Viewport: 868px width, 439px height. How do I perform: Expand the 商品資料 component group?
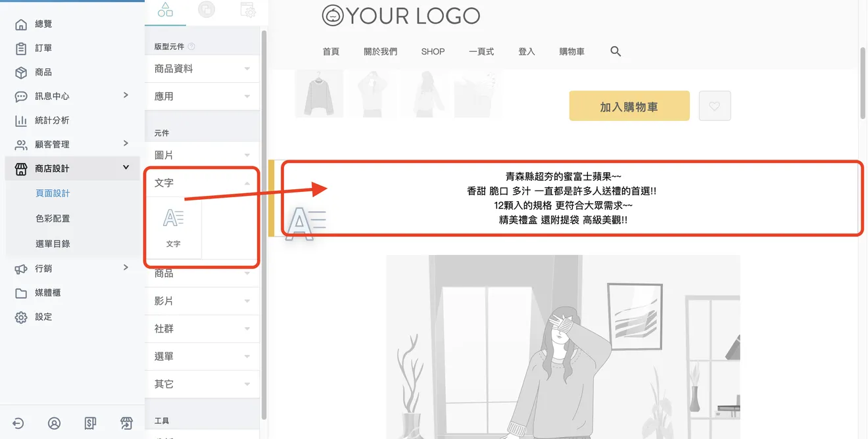pos(203,68)
